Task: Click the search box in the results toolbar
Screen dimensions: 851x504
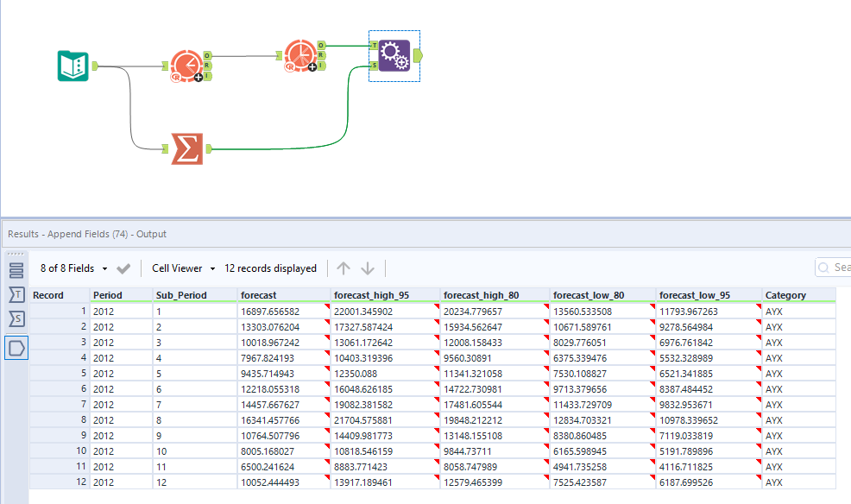Action: click(x=834, y=268)
